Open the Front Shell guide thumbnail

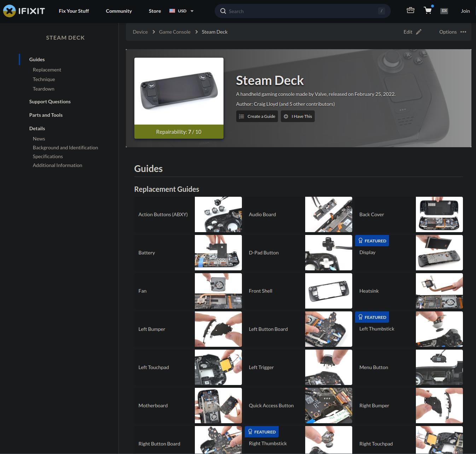(329, 291)
